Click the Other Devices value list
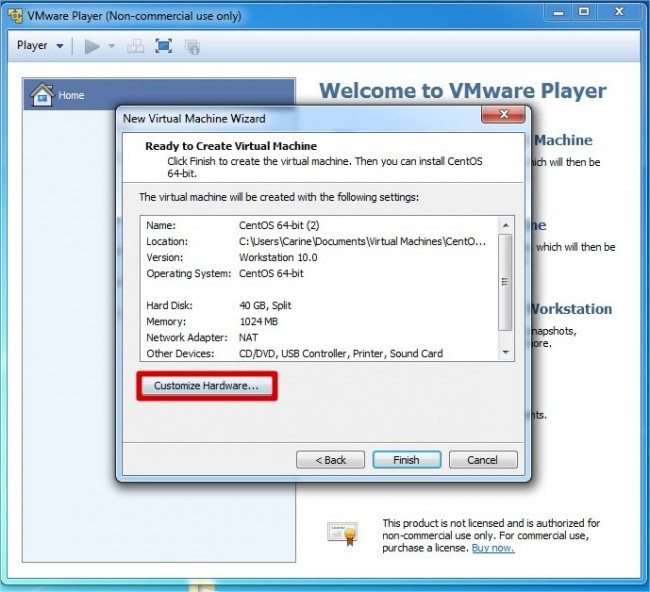This screenshot has width=650, height=592. click(x=341, y=354)
